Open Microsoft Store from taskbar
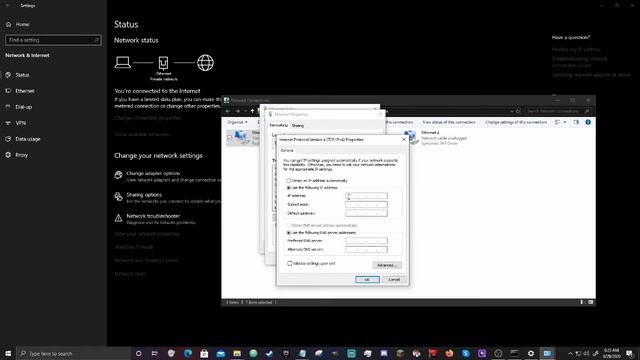This screenshot has width=640, height=360. pos(204,353)
